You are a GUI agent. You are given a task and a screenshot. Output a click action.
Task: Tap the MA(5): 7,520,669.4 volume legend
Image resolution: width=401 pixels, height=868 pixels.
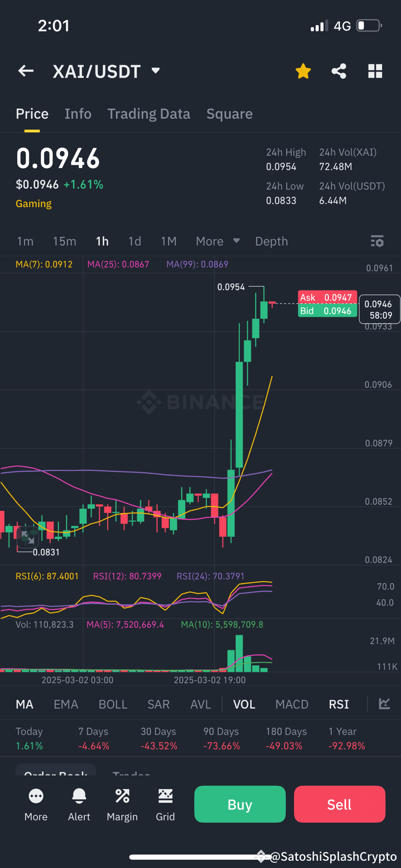[x=125, y=624]
